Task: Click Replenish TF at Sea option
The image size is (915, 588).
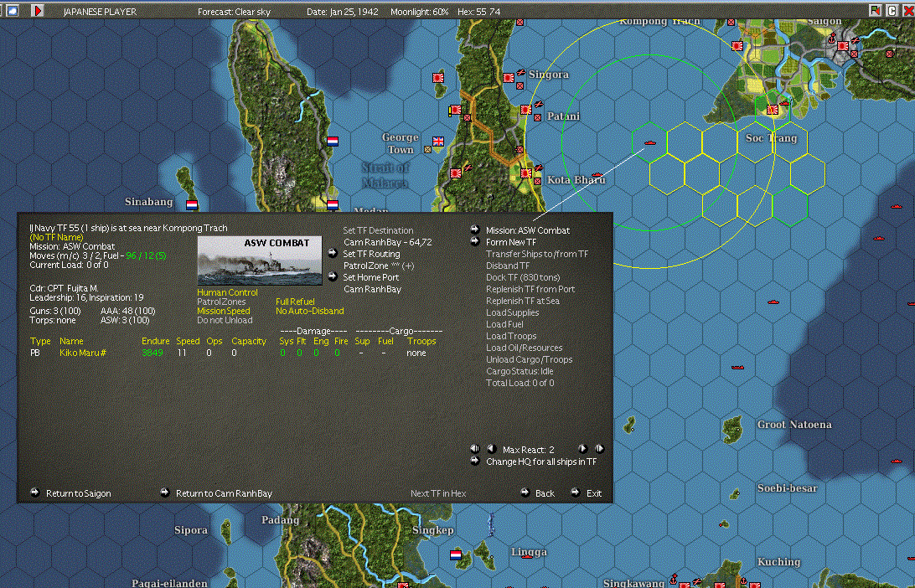Action: (x=523, y=301)
